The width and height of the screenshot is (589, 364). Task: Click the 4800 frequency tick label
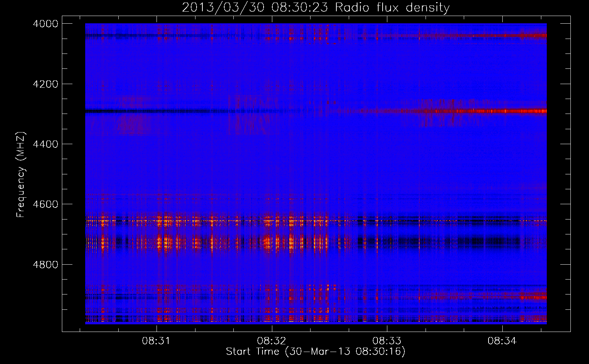[x=46, y=265]
